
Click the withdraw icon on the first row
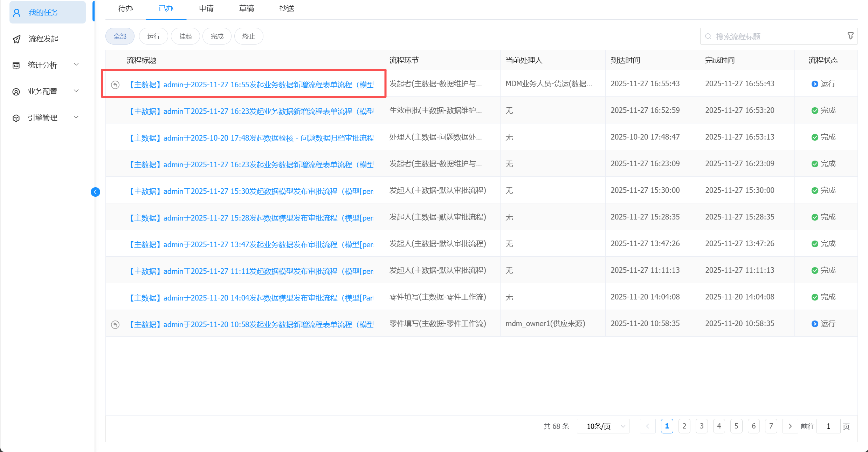pos(115,85)
